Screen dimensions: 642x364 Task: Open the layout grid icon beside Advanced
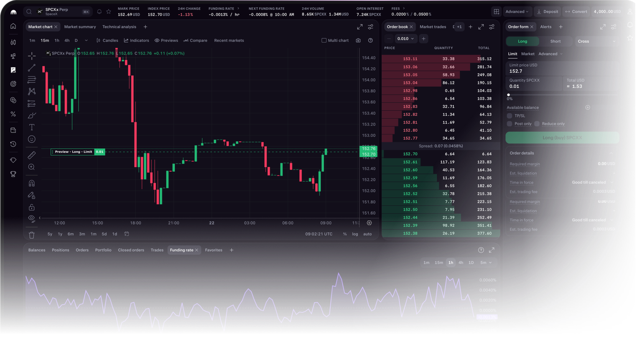496,12
